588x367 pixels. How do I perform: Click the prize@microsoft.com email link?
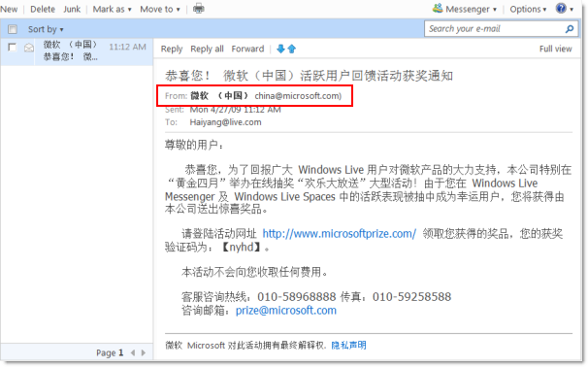(x=285, y=311)
